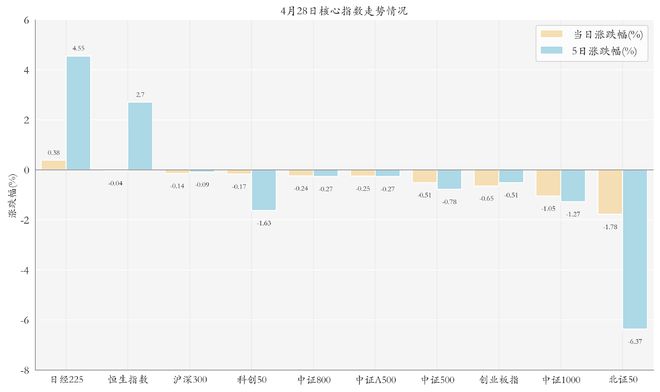660x392 pixels.
Task: Select the 5日涨跌幅(%) legend label
Action: [604, 51]
